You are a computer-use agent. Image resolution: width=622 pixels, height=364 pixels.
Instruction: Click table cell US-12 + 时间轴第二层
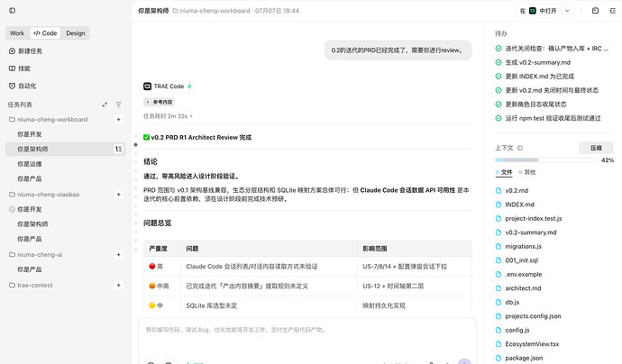[415, 286]
